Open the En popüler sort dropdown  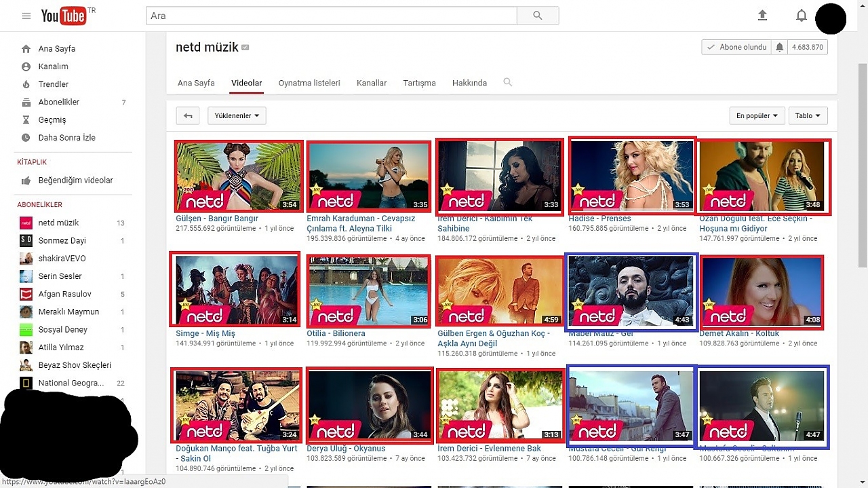coord(757,116)
